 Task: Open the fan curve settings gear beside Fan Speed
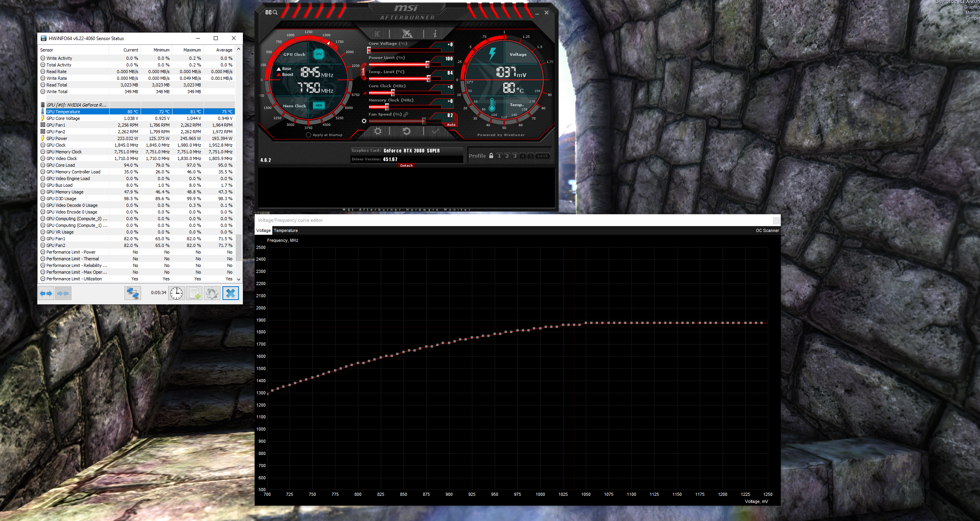[365, 121]
